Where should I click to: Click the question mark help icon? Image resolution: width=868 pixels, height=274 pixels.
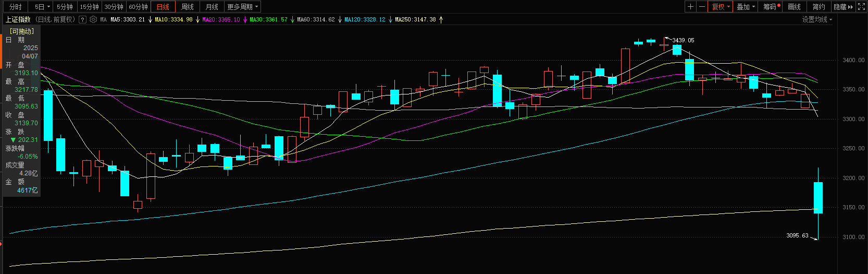(82, 19)
